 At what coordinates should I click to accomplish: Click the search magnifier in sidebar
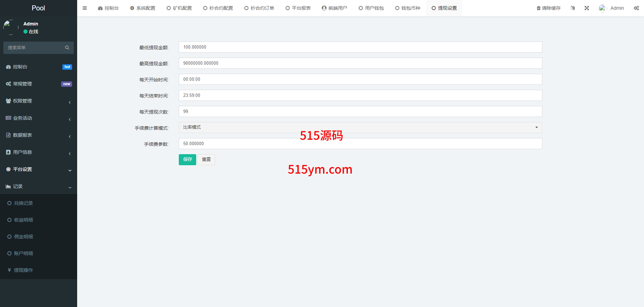(67, 48)
